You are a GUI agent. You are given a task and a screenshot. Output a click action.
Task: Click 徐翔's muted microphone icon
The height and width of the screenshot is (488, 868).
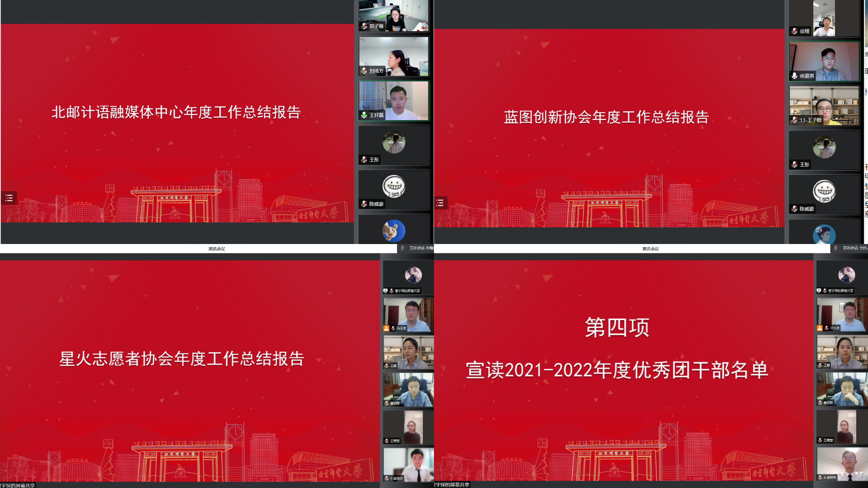pyautogui.click(x=795, y=31)
